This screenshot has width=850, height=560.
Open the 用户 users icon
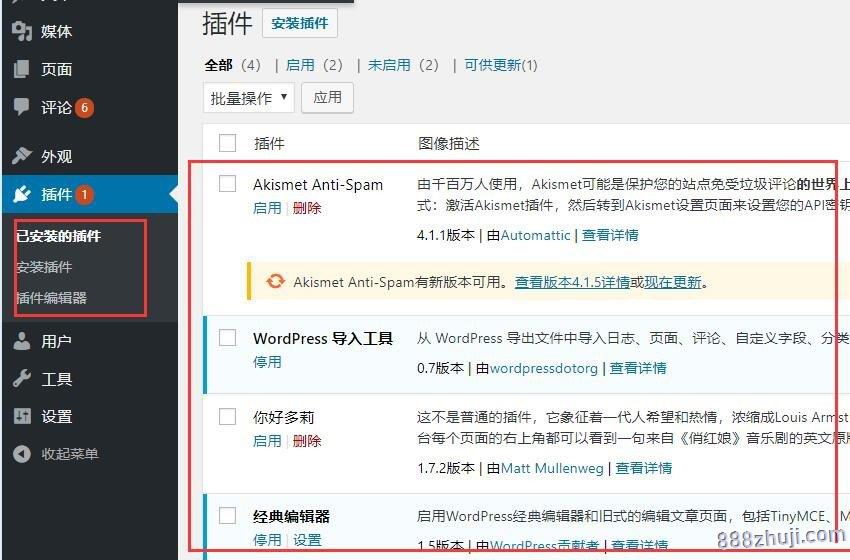22,341
